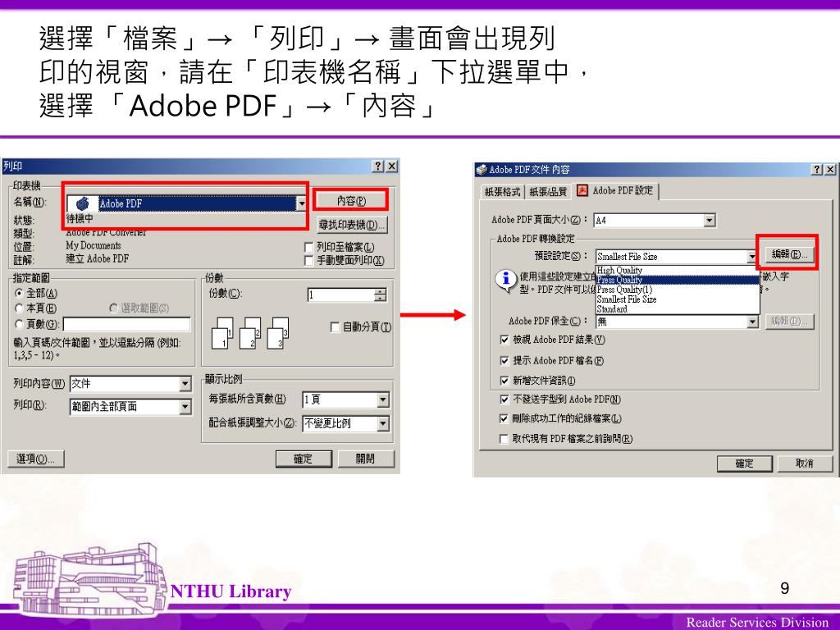Switch to Adobe PDF 設定 tab
The height and width of the screenshot is (630, 840).
point(615,190)
